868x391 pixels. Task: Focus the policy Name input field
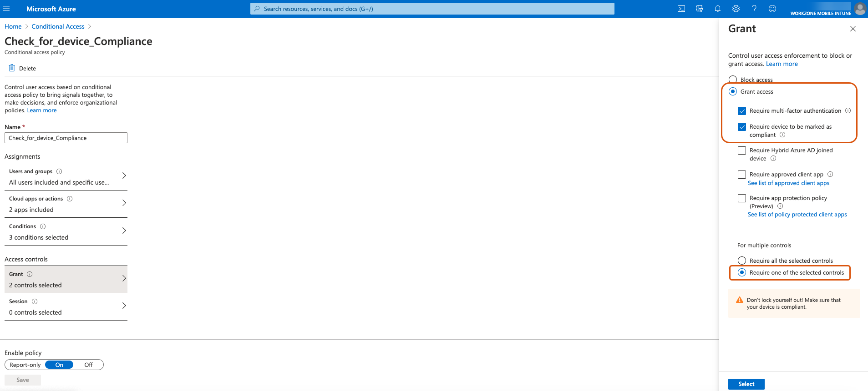pos(66,138)
